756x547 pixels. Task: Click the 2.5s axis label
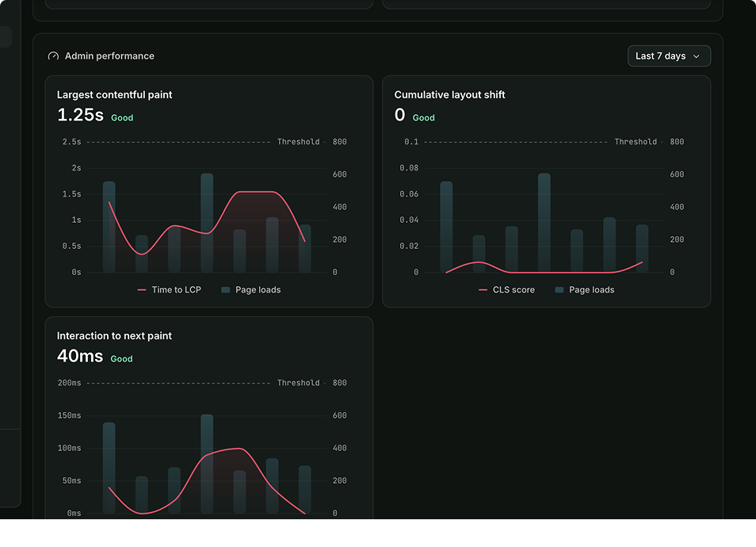pos(72,142)
